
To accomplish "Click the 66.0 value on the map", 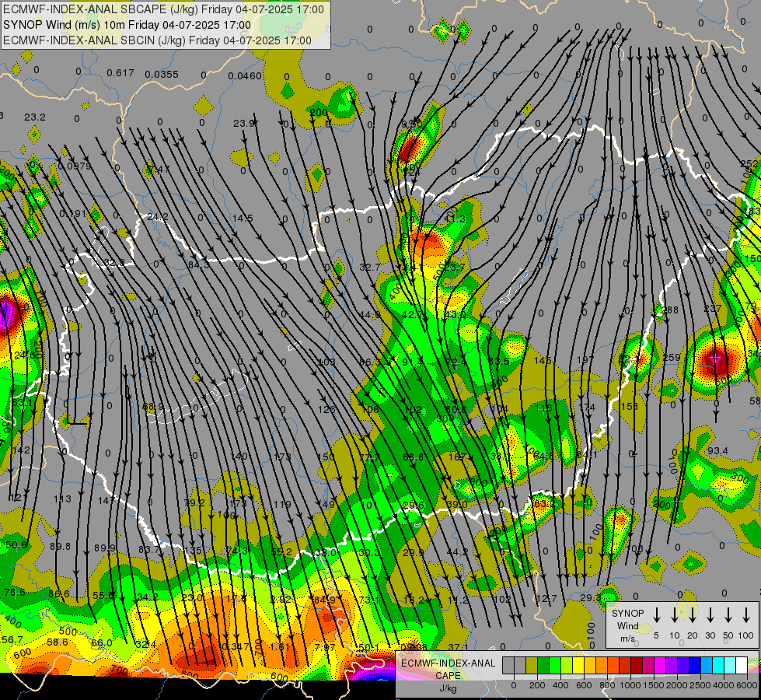I will [101, 642].
